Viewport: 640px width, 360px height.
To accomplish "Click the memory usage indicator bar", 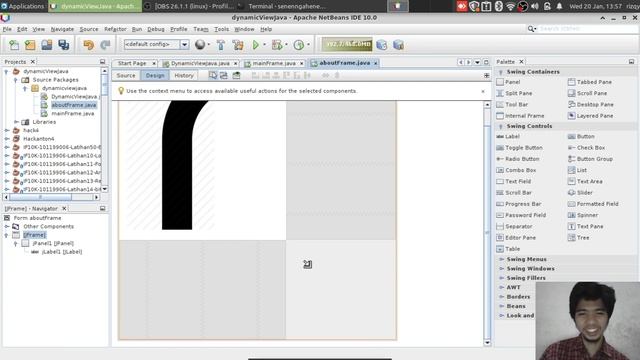I will click(347, 44).
